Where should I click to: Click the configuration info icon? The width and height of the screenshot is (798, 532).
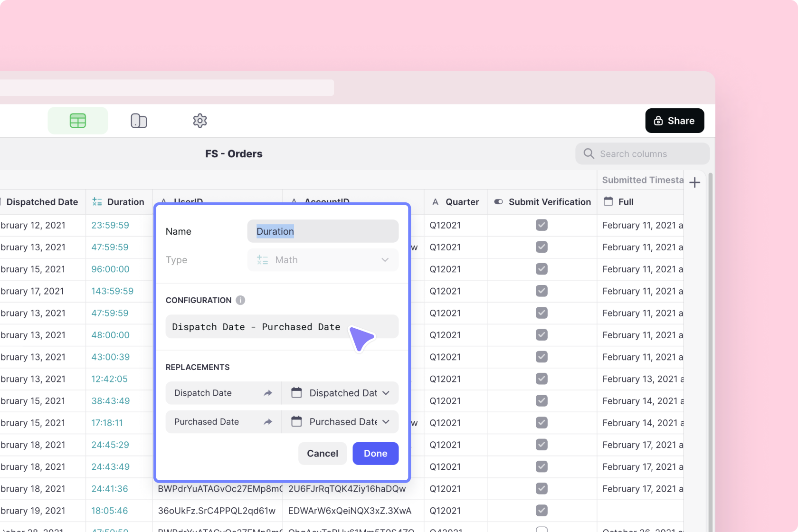[x=240, y=300]
